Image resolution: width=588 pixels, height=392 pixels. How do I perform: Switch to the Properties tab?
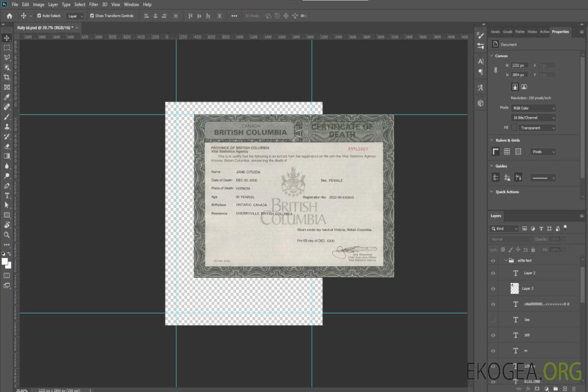[560, 32]
